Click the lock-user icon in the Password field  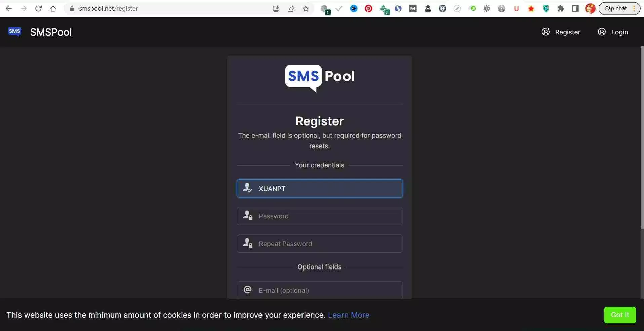(x=248, y=215)
